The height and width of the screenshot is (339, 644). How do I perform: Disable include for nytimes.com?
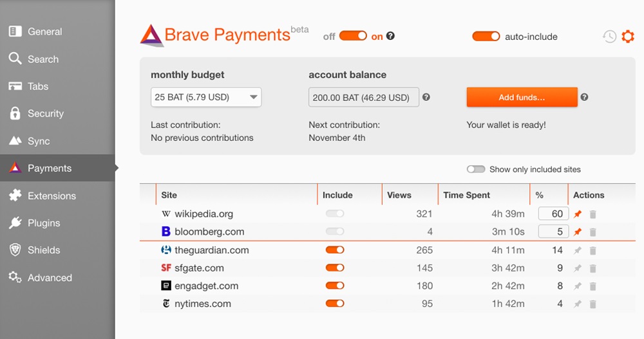tap(335, 304)
